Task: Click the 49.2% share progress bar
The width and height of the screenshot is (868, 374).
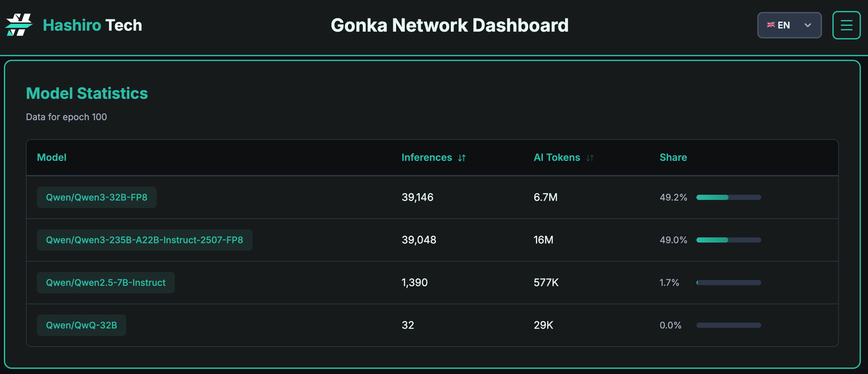Action: point(728,197)
